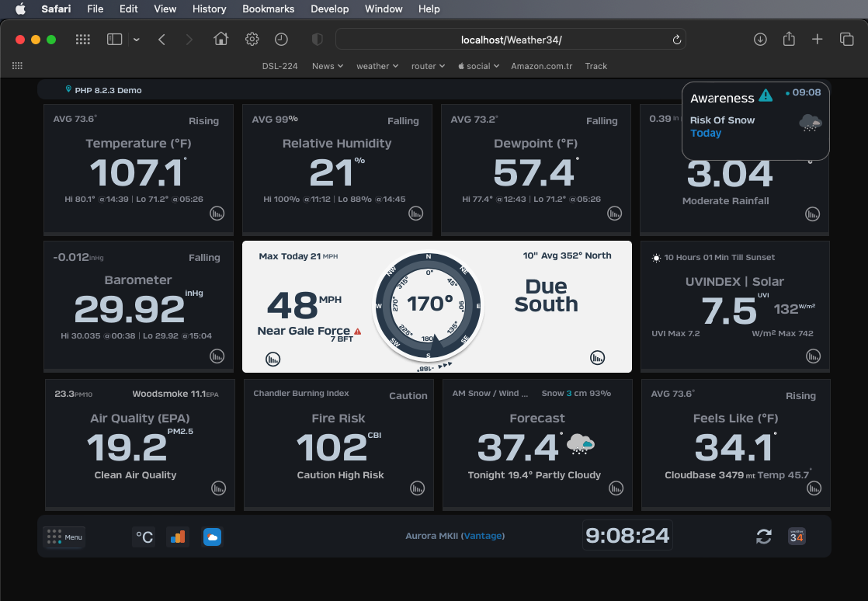
Task: Open the Apple menu
Action: [x=20, y=9]
